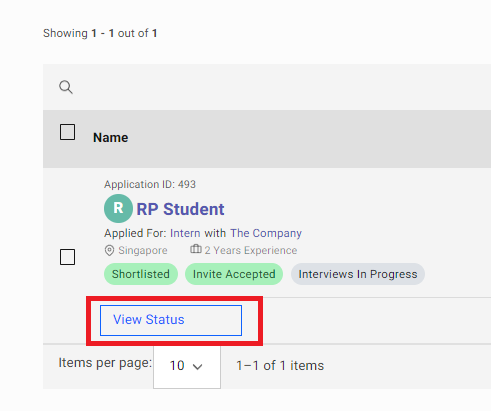The width and height of the screenshot is (491, 411).
Task: Click the location pin icon beside Singapore
Action: [109, 250]
